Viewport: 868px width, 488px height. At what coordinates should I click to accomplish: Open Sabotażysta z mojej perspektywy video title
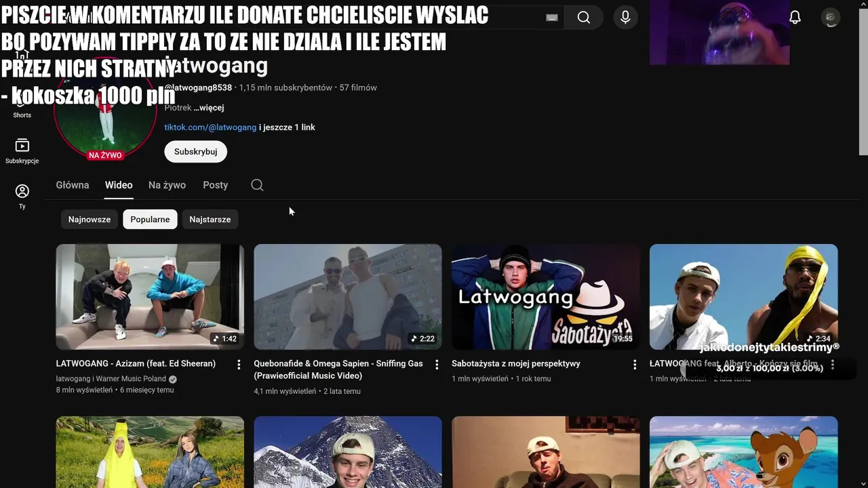coord(516,364)
